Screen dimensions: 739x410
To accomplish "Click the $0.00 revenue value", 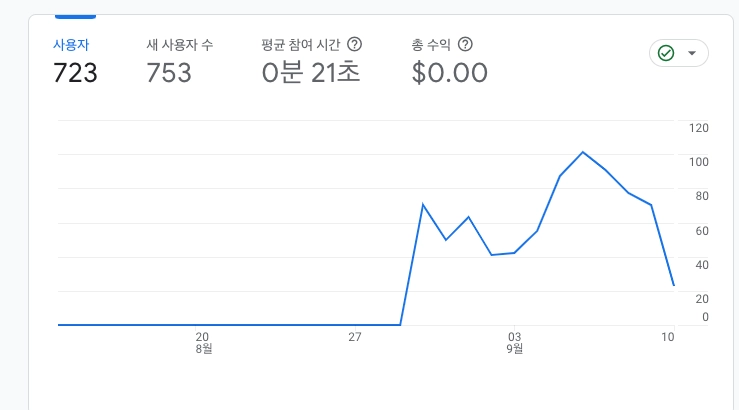I will click(450, 73).
